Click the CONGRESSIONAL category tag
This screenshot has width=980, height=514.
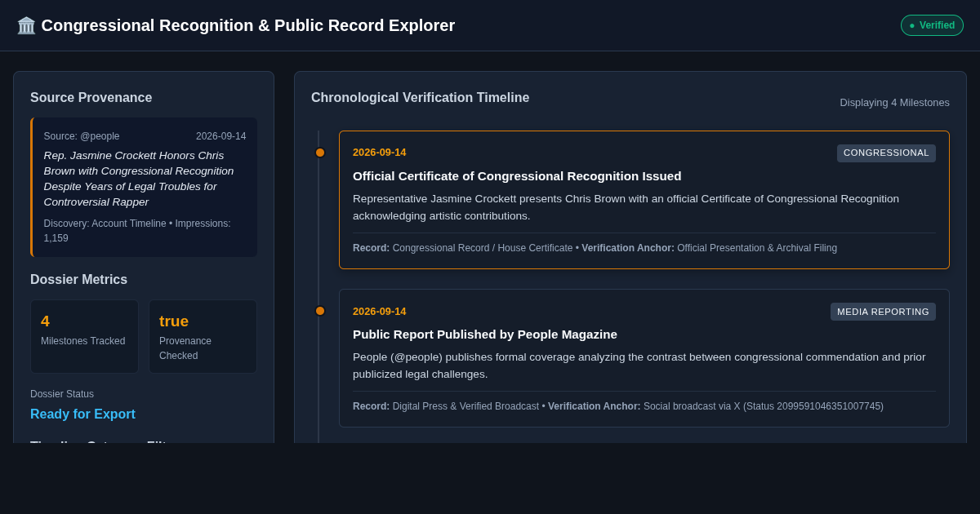coord(886,153)
